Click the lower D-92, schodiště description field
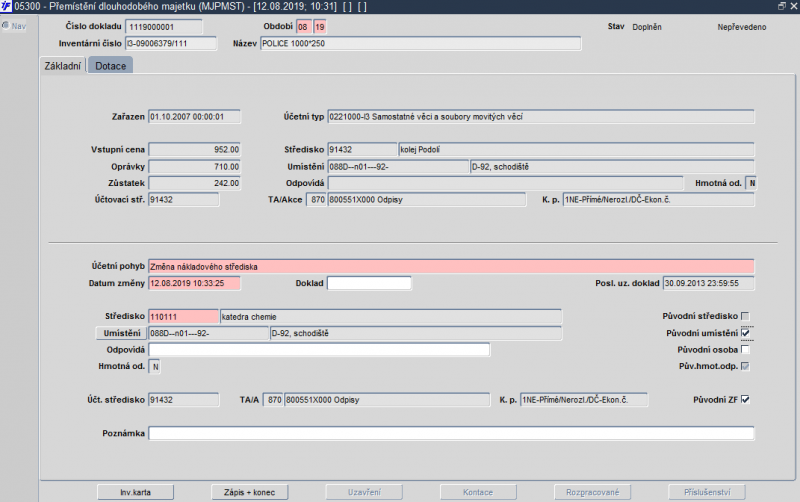 pyautogui.click(x=416, y=333)
